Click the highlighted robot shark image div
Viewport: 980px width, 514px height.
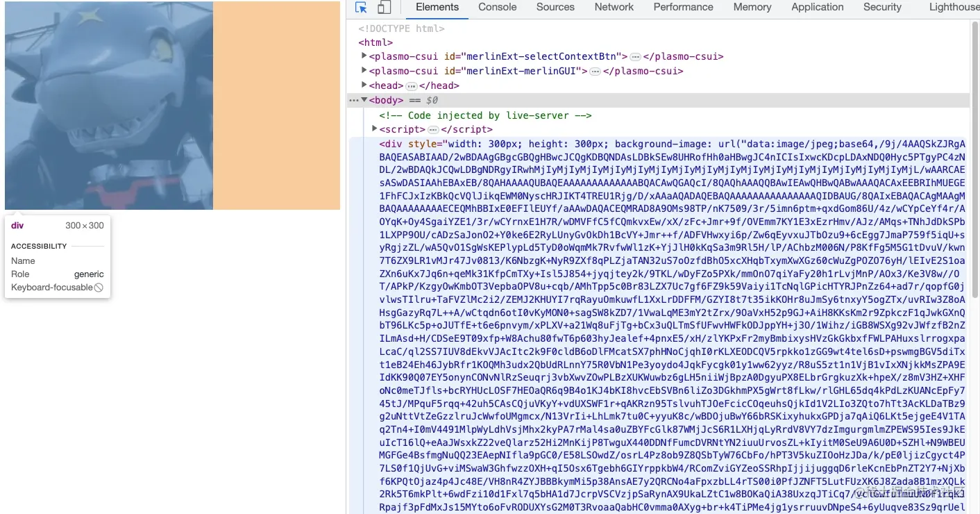[x=109, y=106]
